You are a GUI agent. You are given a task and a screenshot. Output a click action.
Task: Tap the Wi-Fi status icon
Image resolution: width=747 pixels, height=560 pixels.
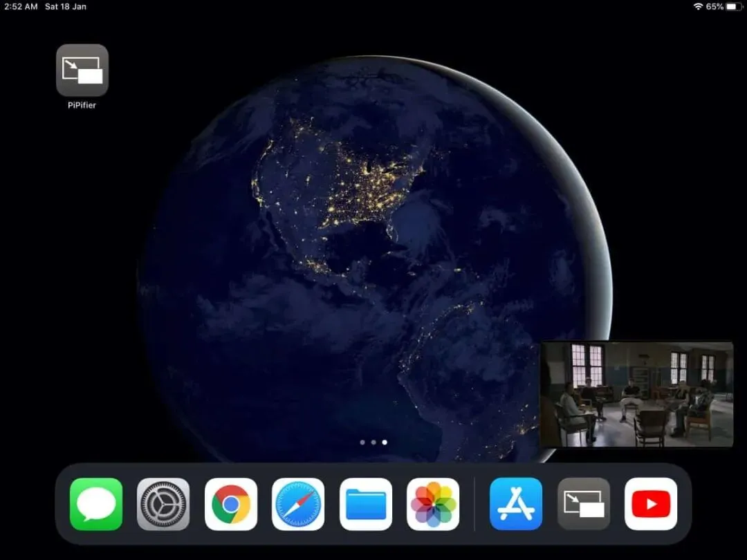[x=698, y=6]
